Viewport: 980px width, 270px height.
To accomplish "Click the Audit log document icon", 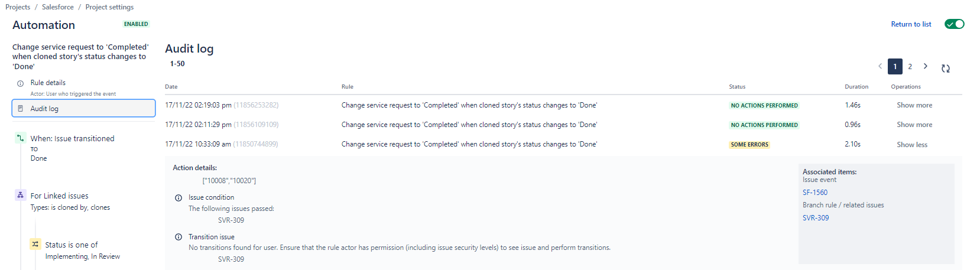I will [x=21, y=109].
